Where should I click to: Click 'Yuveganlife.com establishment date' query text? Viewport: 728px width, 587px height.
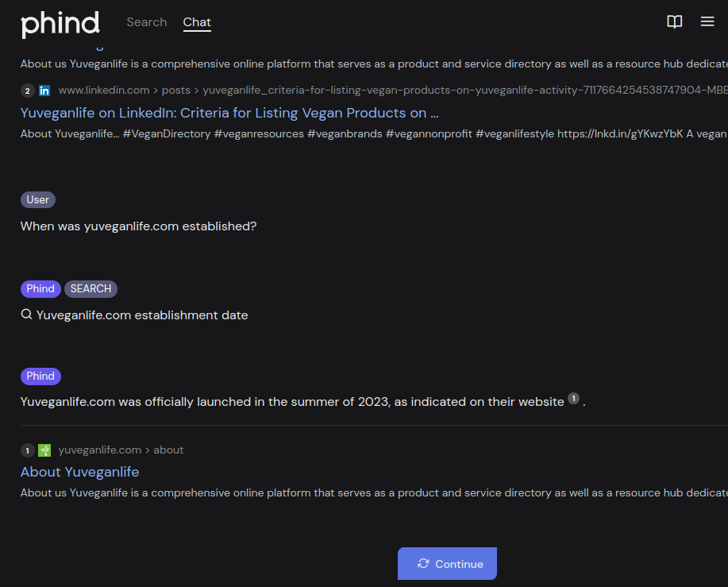pos(142,315)
